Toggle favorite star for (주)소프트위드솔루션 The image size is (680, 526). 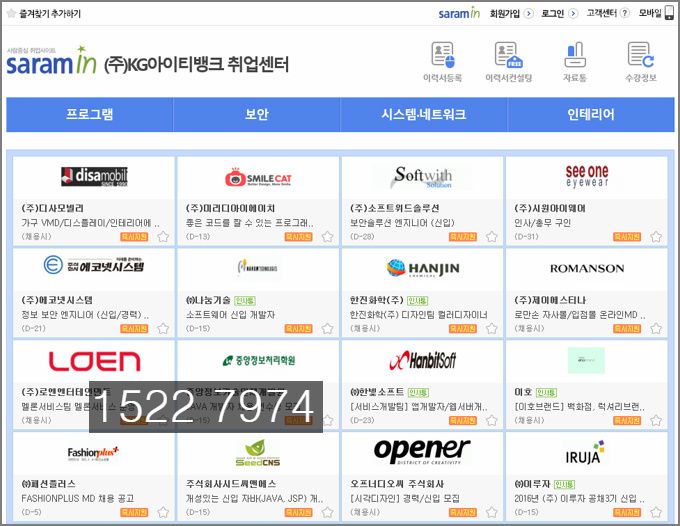click(491, 237)
